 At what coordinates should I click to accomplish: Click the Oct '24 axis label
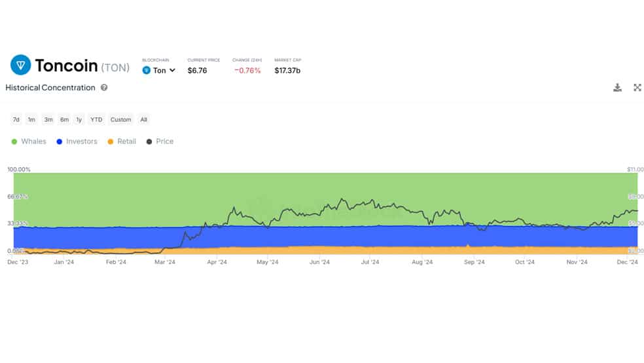pyautogui.click(x=524, y=262)
